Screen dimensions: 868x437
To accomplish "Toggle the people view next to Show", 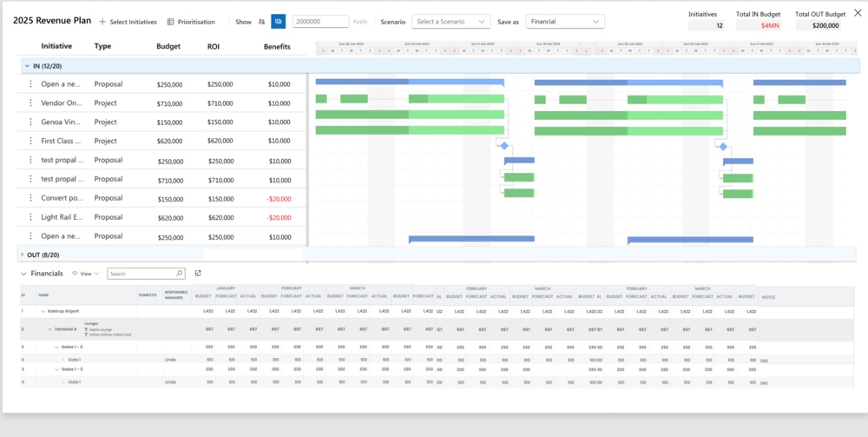I will pyautogui.click(x=262, y=22).
